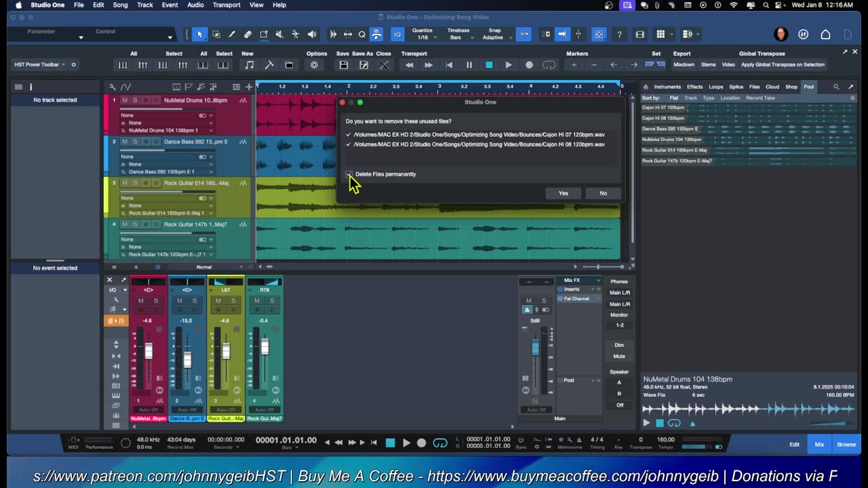
Task: Open the help question mark icon
Action: [x=619, y=35]
